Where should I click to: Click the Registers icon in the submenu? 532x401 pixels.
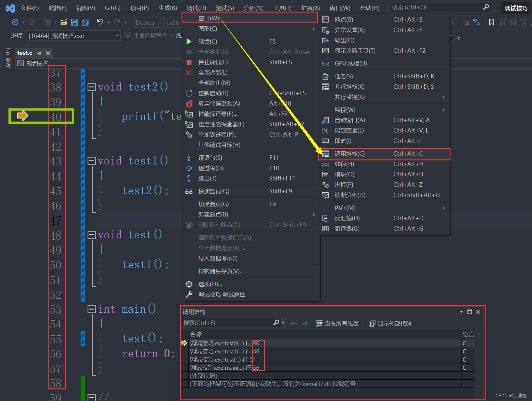(x=325, y=229)
